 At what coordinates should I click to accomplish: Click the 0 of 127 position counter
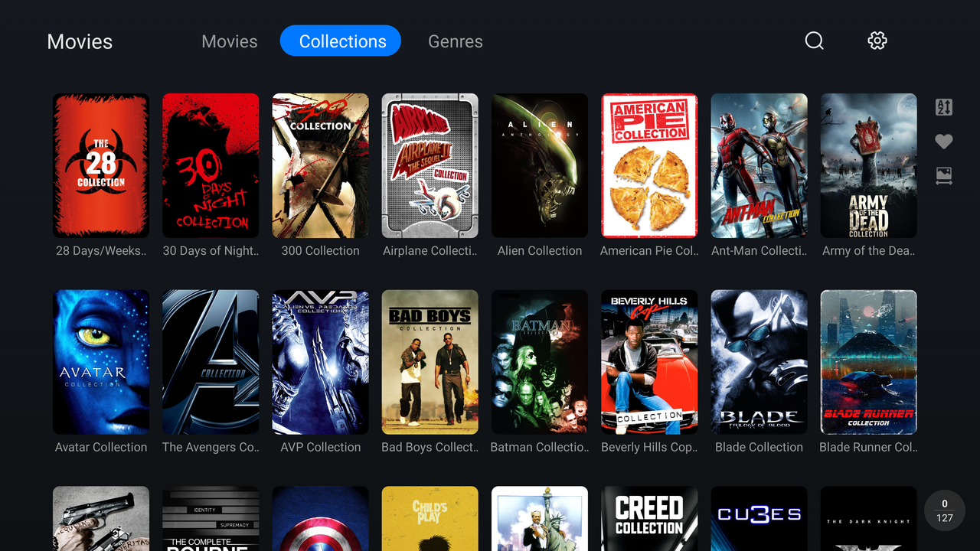[x=945, y=510]
